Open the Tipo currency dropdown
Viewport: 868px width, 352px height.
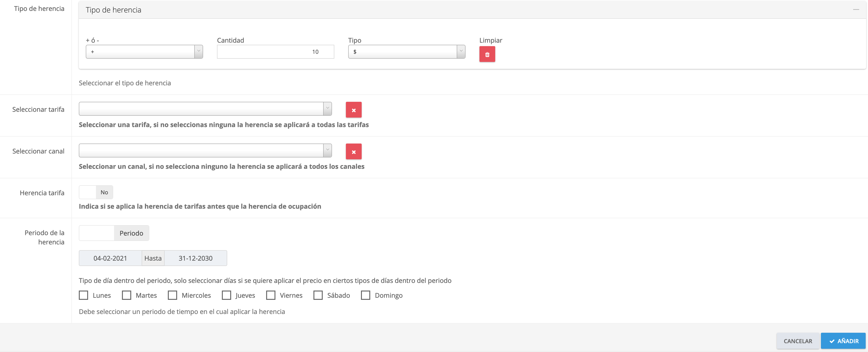[x=406, y=51]
